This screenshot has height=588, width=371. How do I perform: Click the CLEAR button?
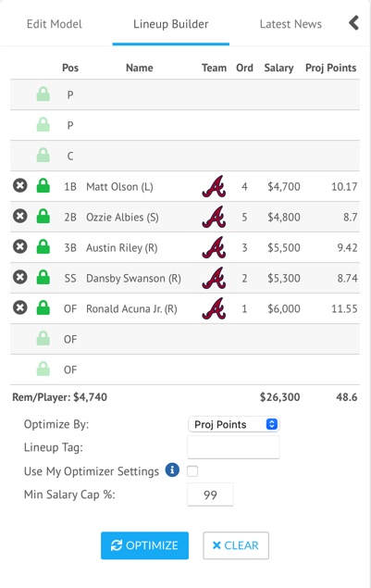pos(236,545)
